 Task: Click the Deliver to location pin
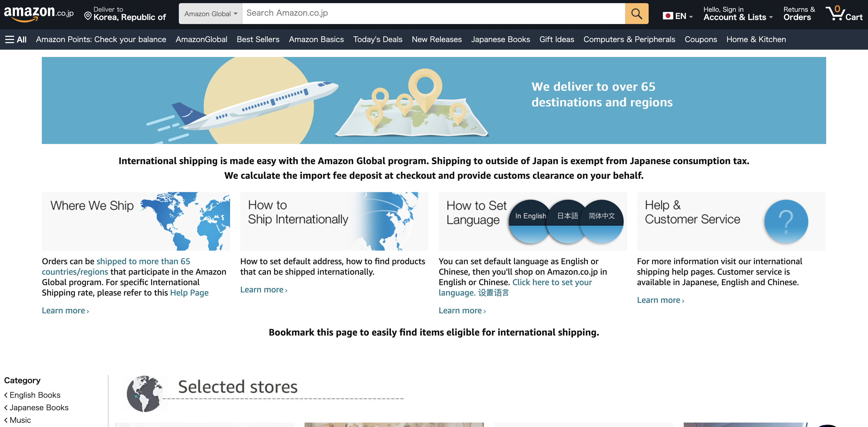pos(88,16)
